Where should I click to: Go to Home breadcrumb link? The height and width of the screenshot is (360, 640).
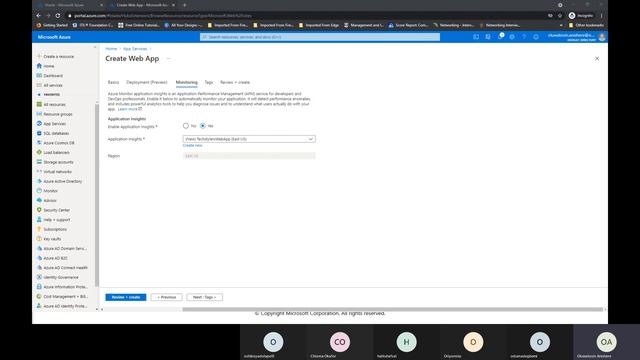111,49
